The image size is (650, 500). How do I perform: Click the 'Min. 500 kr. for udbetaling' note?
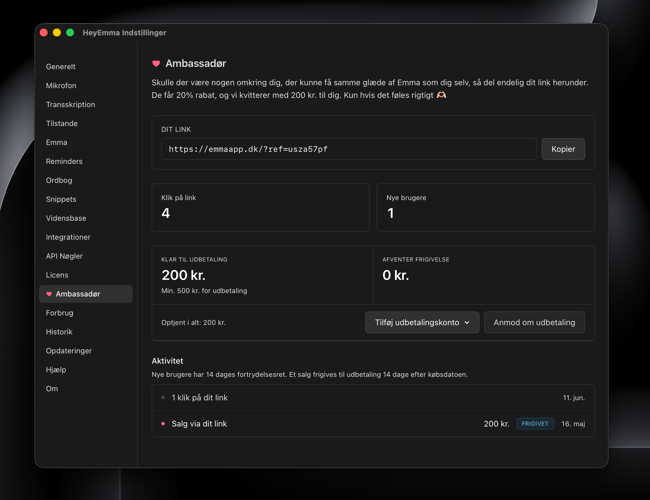tap(204, 291)
